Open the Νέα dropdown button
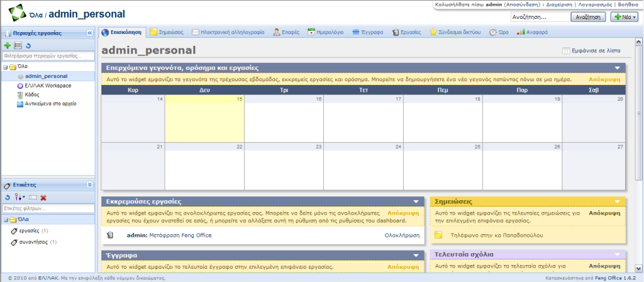 (x=624, y=17)
